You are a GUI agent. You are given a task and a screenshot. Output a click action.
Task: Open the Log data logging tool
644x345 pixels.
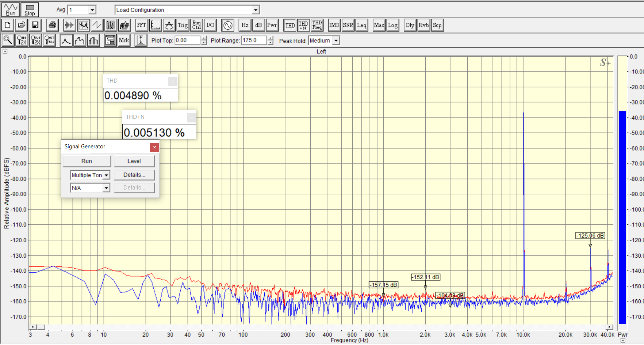click(x=393, y=25)
